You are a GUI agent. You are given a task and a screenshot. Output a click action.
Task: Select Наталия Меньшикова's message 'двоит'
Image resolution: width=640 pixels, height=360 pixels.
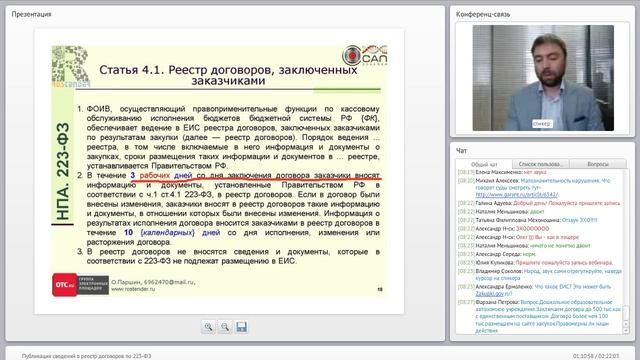(x=501, y=212)
